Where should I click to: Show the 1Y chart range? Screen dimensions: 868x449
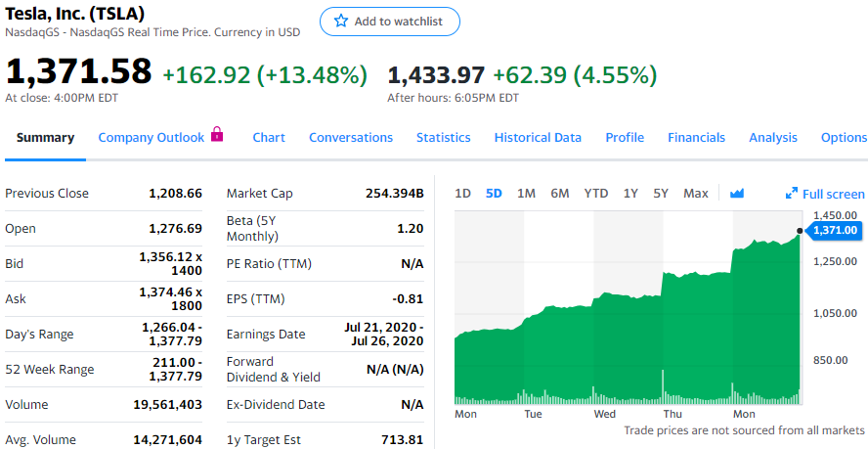630,194
